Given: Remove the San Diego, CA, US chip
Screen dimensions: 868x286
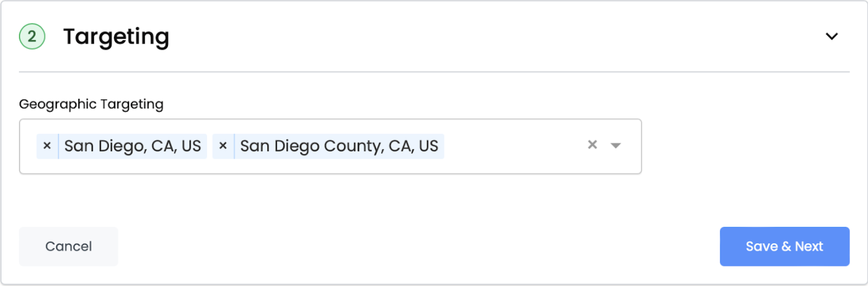Looking at the screenshot, I should point(47,146).
